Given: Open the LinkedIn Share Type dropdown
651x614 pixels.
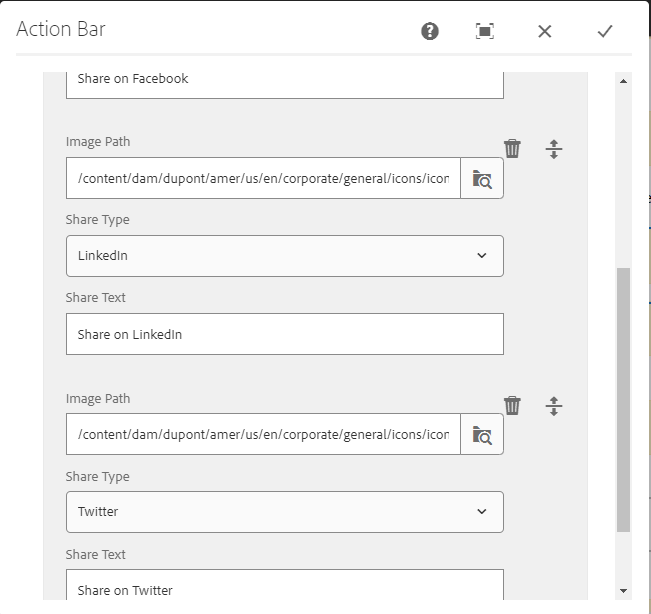Looking at the screenshot, I should click(x=284, y=256).
